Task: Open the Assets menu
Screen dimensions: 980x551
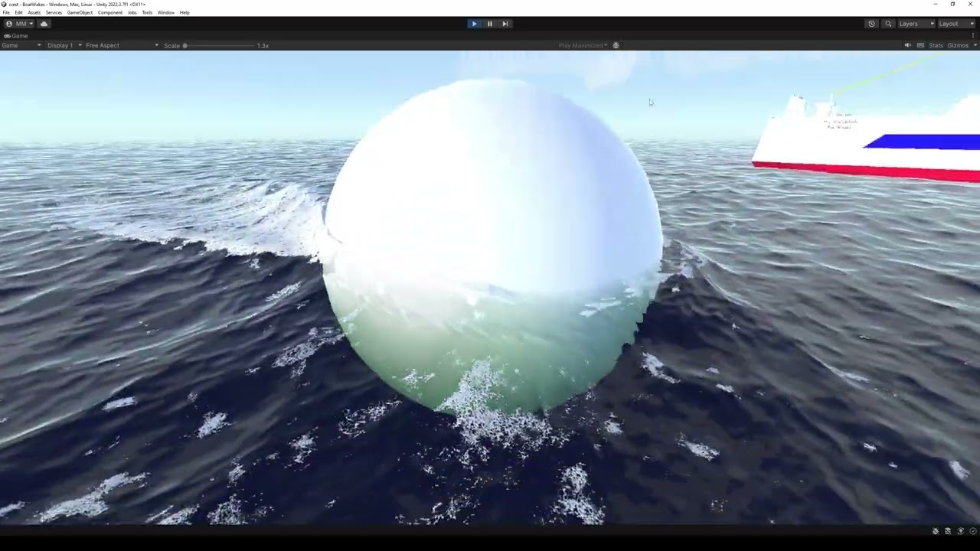Action: pos(34,12)
